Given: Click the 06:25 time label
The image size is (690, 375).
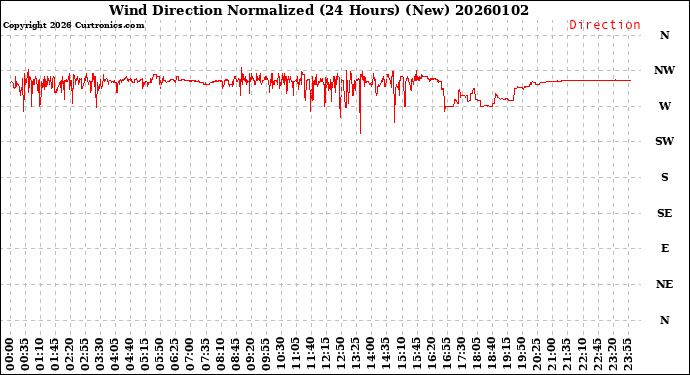Looking at the screenshot, I should [175, 354].
